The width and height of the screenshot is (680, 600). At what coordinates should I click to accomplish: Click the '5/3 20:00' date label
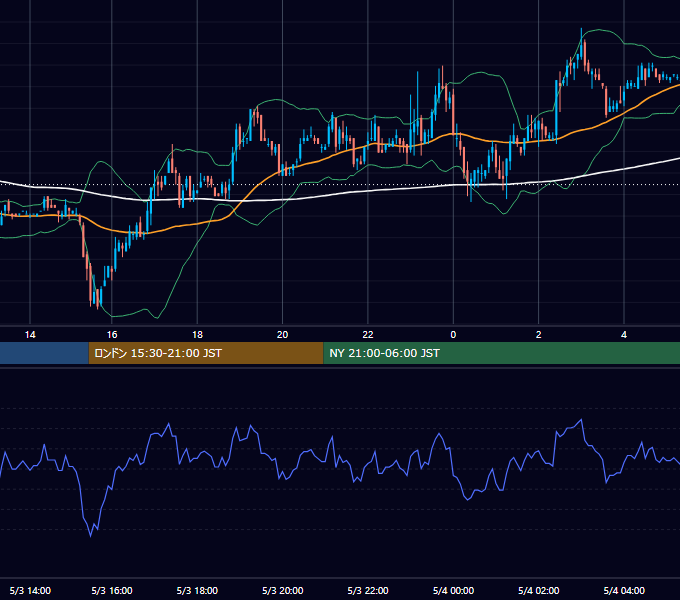coord(282,590)
